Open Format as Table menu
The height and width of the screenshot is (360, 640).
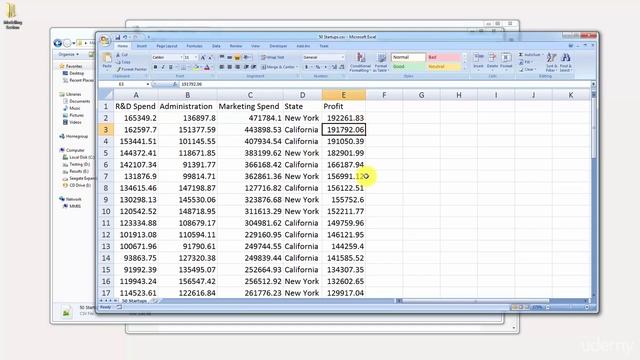(x=381, y=62)
